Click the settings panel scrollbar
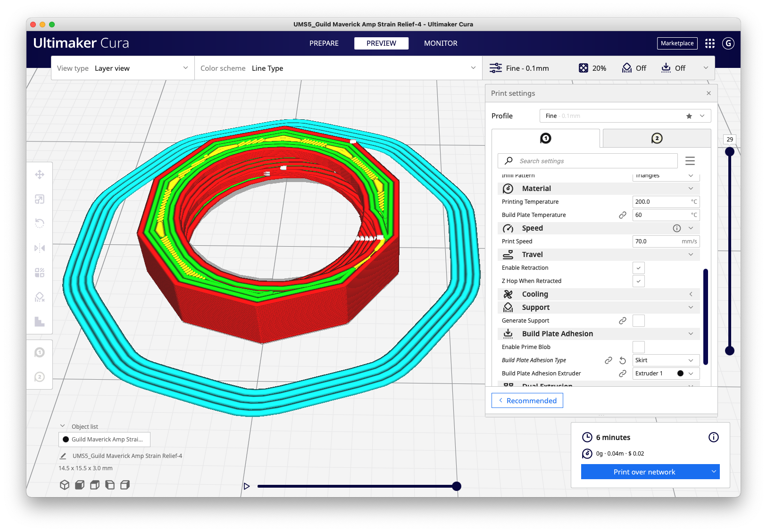Viewport: 767px width, 532px height. click(x=706, y=317)
